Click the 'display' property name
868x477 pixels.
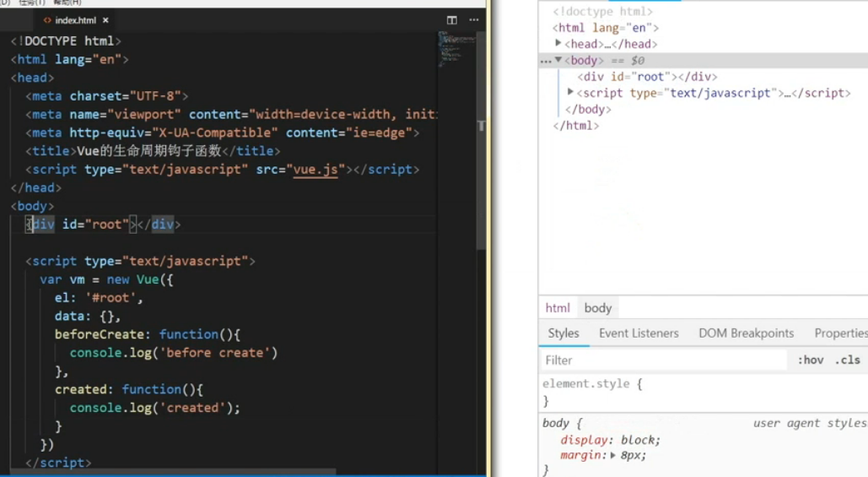tap(584, 440)
